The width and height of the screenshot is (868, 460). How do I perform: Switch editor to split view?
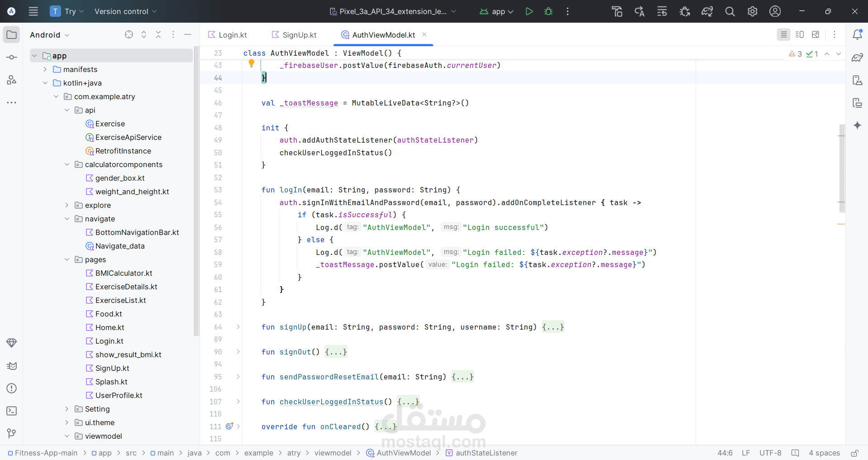pyautogui.click(x=800, y=34)
